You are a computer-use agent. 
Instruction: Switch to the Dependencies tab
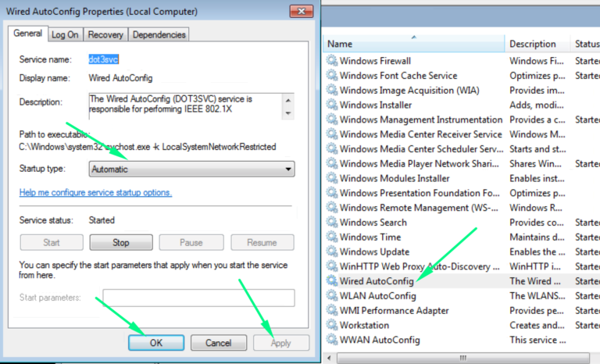click(159, 34)
